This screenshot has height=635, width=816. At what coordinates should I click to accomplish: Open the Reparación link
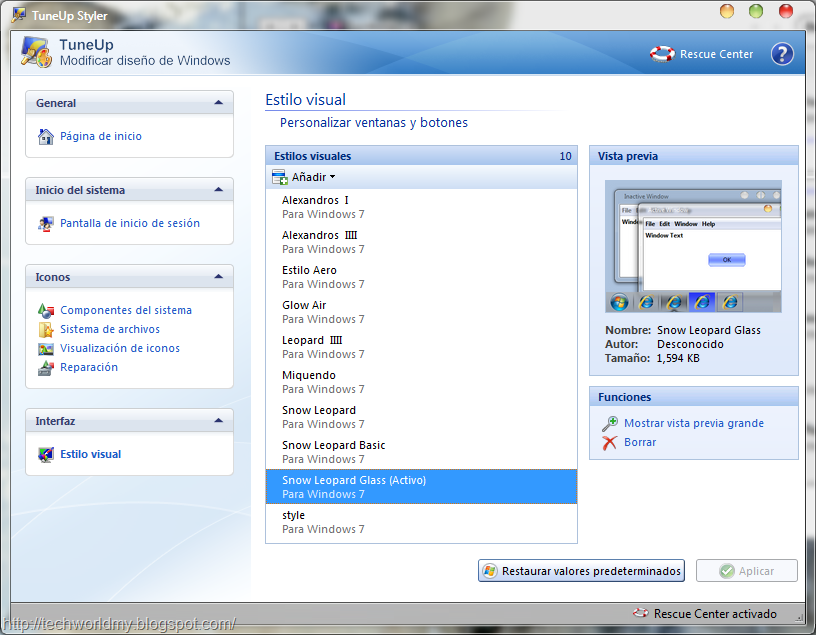[x=89, y=367]
